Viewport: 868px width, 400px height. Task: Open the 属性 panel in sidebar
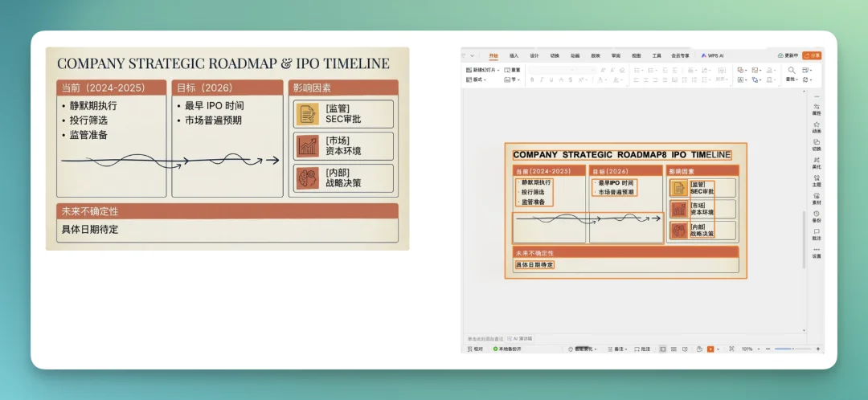point(817,109)
